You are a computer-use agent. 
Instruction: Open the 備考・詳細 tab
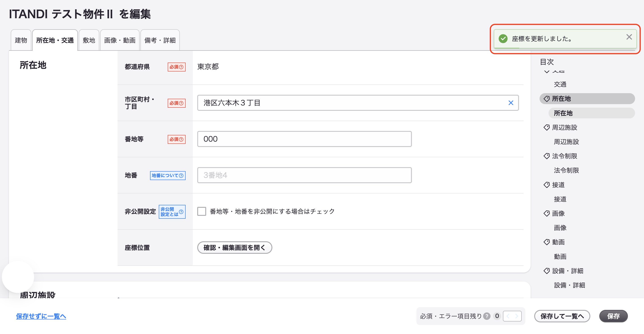[160, 40]
